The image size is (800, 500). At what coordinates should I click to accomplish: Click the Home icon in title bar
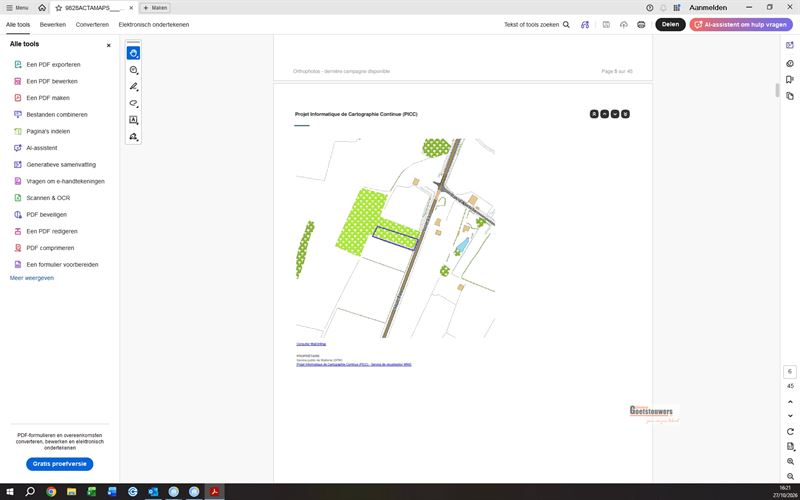tap(42, 8)
